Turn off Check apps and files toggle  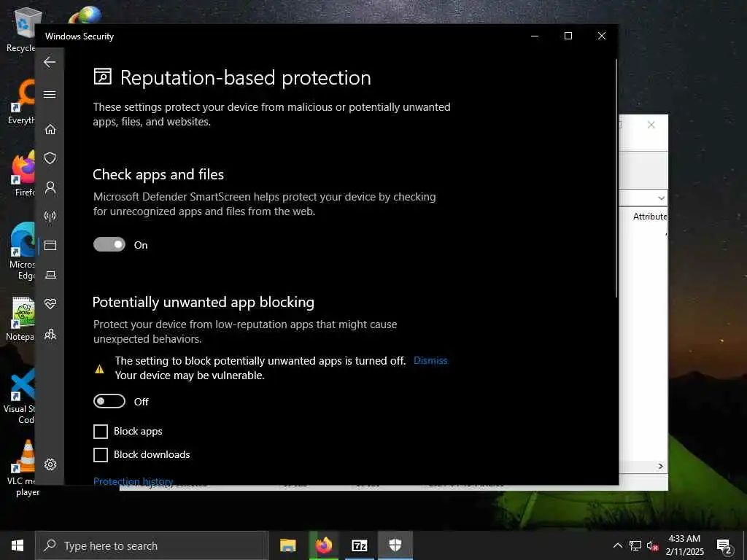[x=109, y=244]
